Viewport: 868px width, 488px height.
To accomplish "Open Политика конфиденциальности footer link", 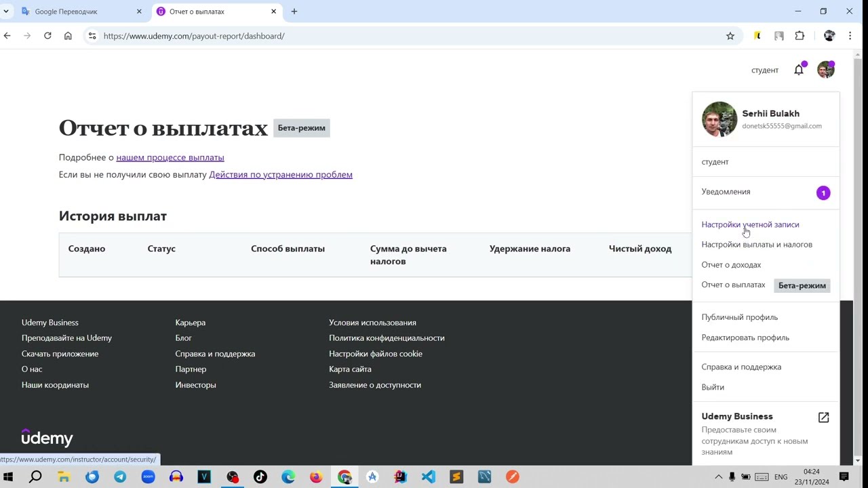I will pyautogui.click(x=387, y=338).
